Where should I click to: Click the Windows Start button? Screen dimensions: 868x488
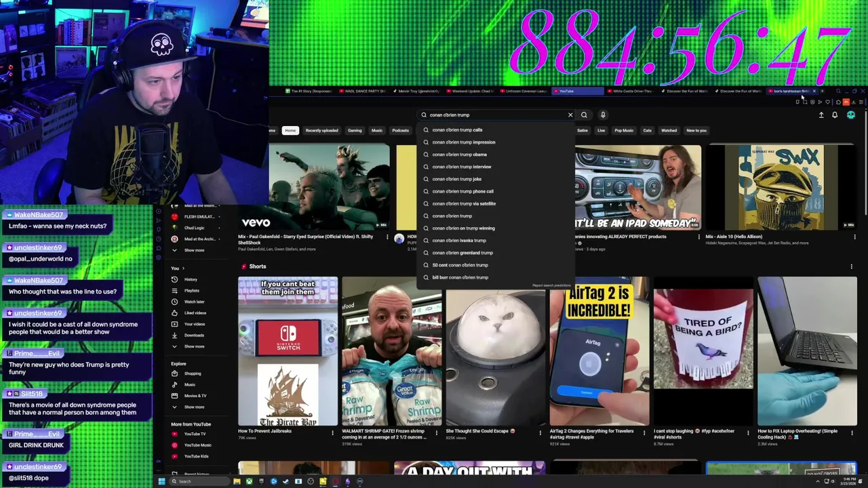point(161,481)
